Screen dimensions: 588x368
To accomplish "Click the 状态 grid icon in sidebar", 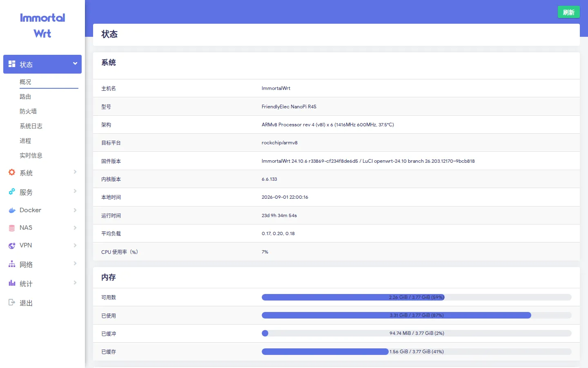I will pyautogui.click(x=12, y=64).
